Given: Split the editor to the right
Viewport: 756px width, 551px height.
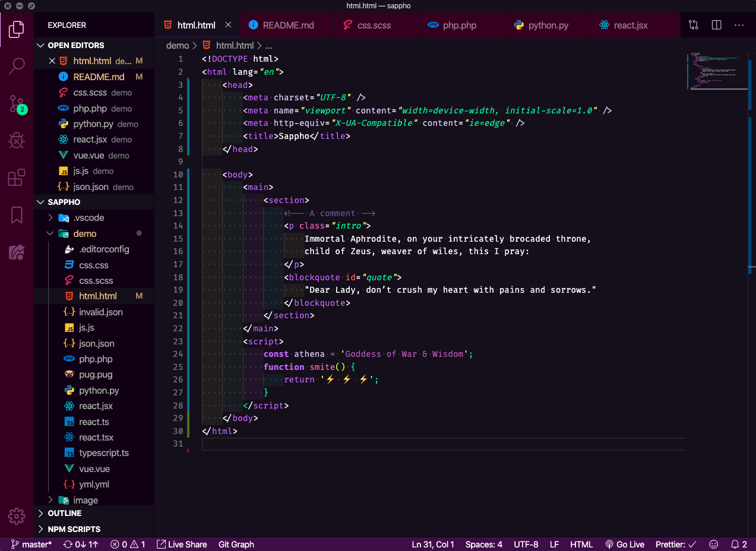Looking at the screenshot, I should pyautogui.click(x=716, y=25).
